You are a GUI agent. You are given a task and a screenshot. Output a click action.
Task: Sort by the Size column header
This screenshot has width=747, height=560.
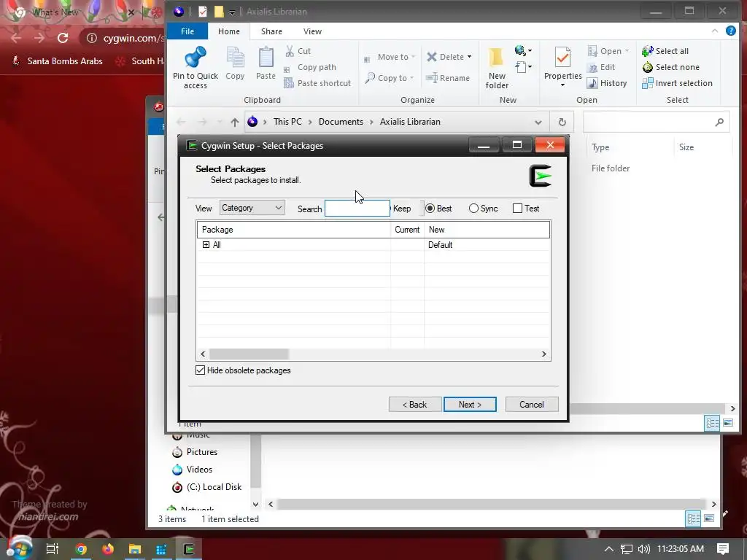coord(686,147)
